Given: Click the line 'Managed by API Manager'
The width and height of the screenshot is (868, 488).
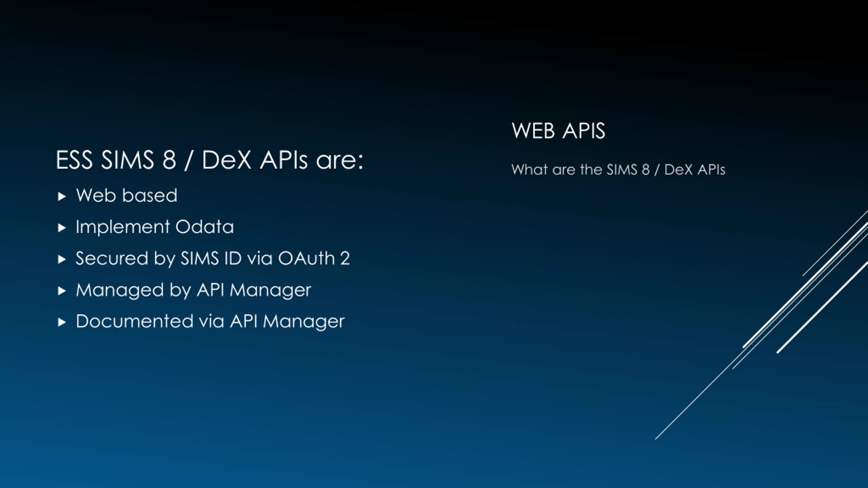Looking at the screenshot, I should tap(193, 290).
